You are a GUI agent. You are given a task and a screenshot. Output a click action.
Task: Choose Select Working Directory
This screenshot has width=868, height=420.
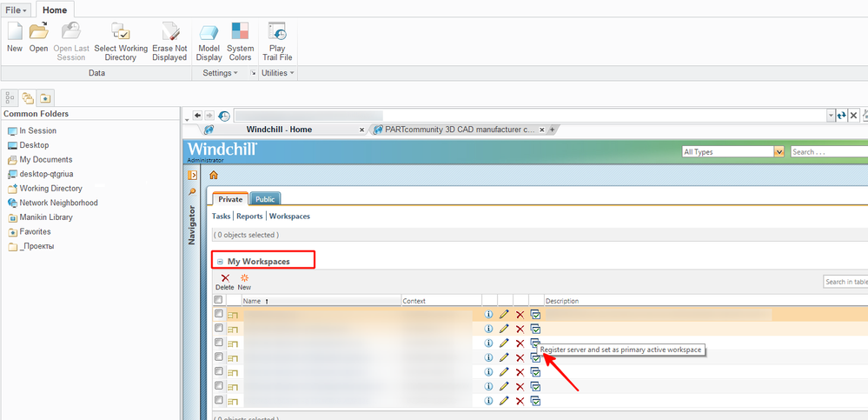click(121, 42)
